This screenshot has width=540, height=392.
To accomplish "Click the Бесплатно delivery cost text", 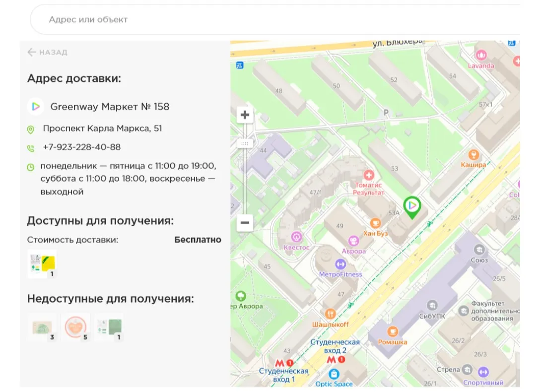I will click(x=198, y=240).
